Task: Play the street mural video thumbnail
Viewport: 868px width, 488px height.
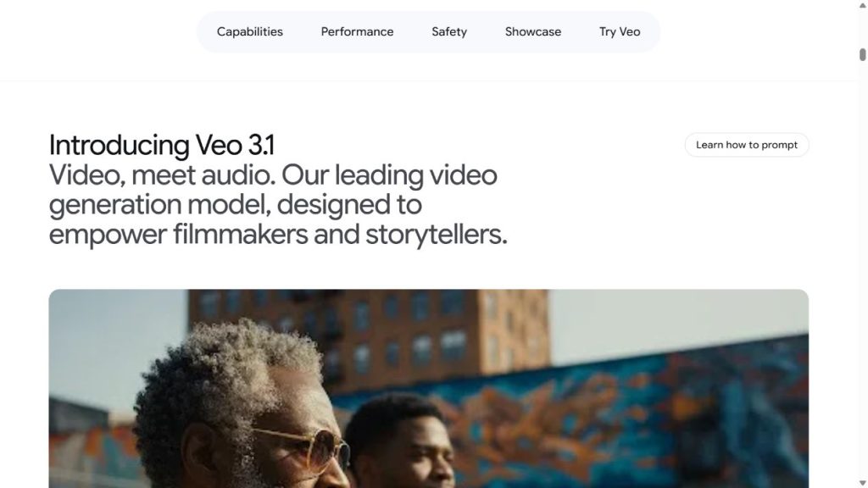Action: click(428, 388)
